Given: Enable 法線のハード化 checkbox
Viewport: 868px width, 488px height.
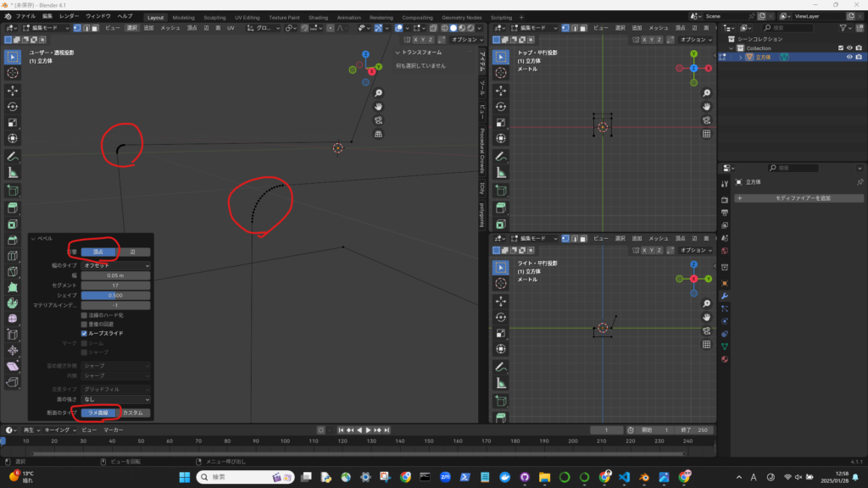Looking at the screenshot, I should [84, 315].
